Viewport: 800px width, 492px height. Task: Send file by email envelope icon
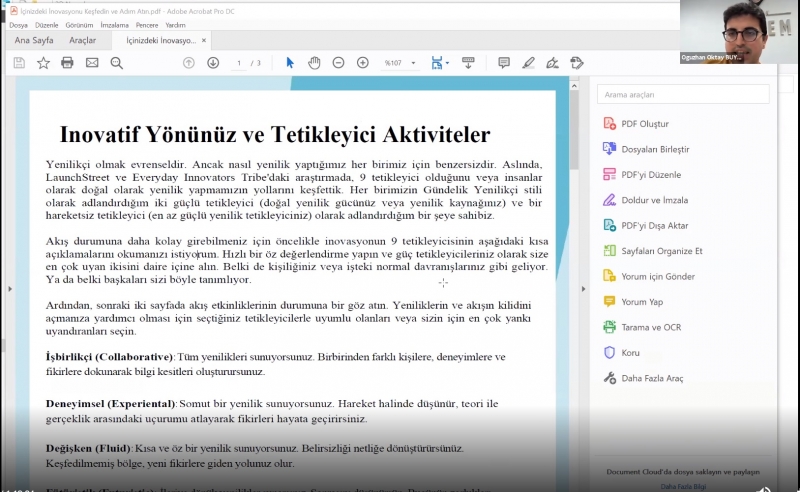coord(92,63)
